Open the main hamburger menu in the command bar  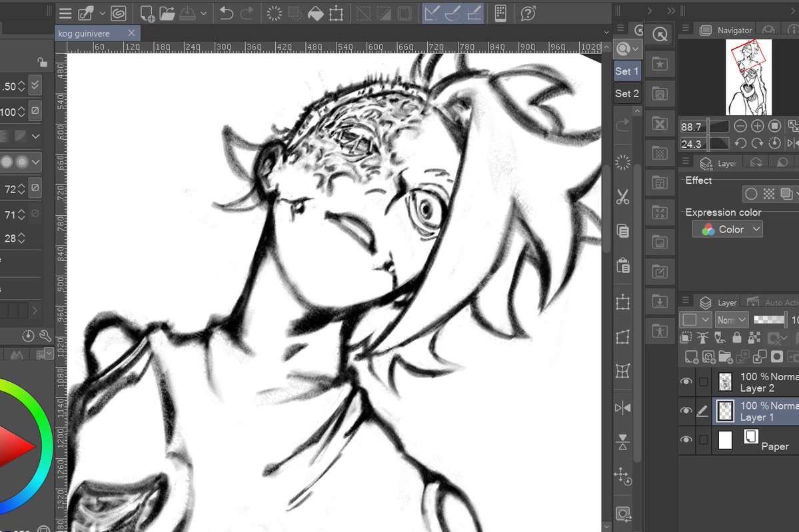coord(65,13)
